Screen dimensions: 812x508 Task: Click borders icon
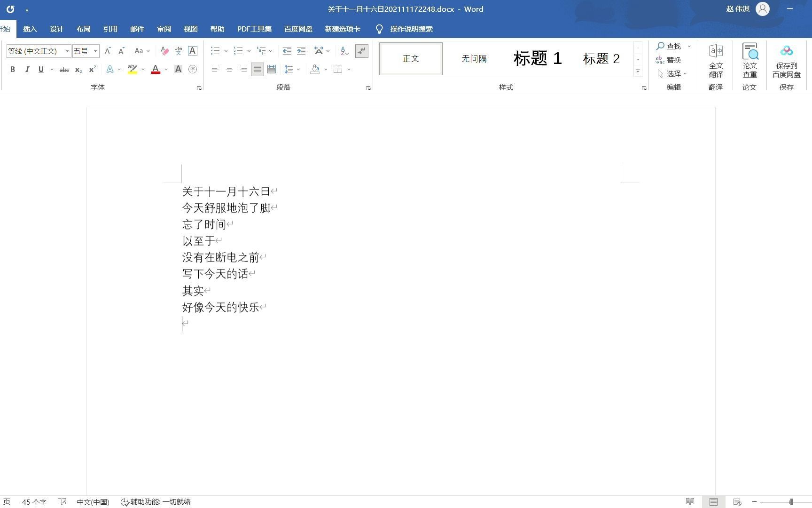click(337, 69)
